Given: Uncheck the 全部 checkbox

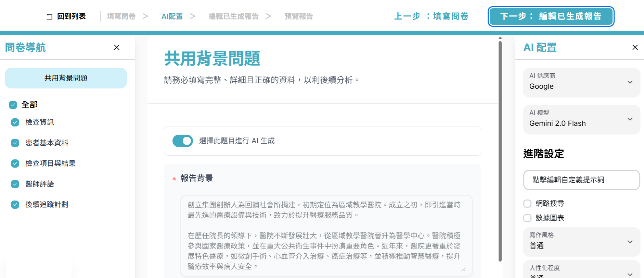Looking at the screenshot, I should coord(13,105).
